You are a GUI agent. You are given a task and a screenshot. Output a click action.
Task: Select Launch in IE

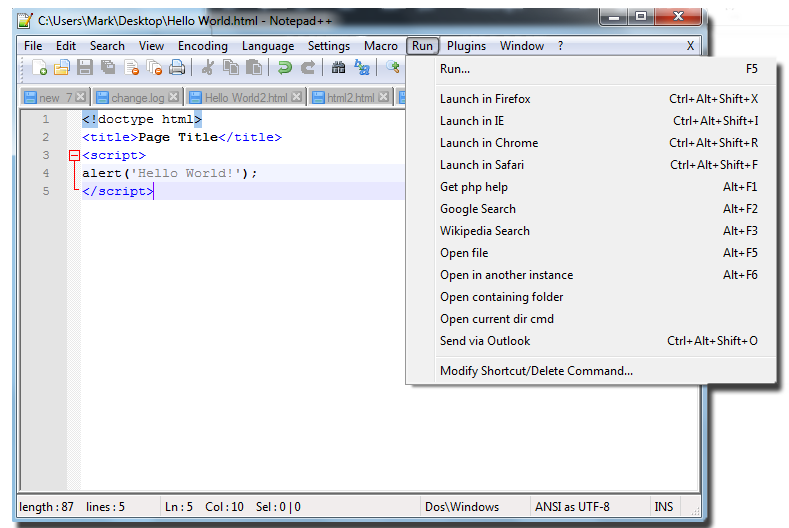click(591, 121)
